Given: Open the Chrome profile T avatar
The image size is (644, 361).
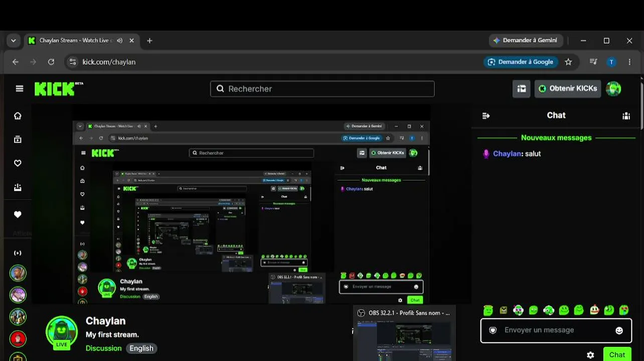Looking at the screenshot, I should tap(611, 62).
